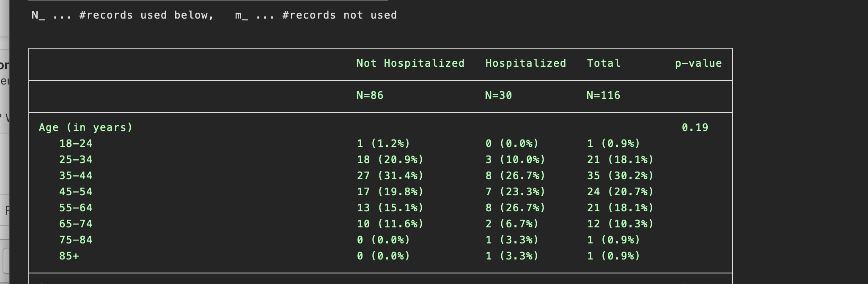868x284 pixels.
Task: Click the N=30 sample size cell
Action: (x=498, y=96)
